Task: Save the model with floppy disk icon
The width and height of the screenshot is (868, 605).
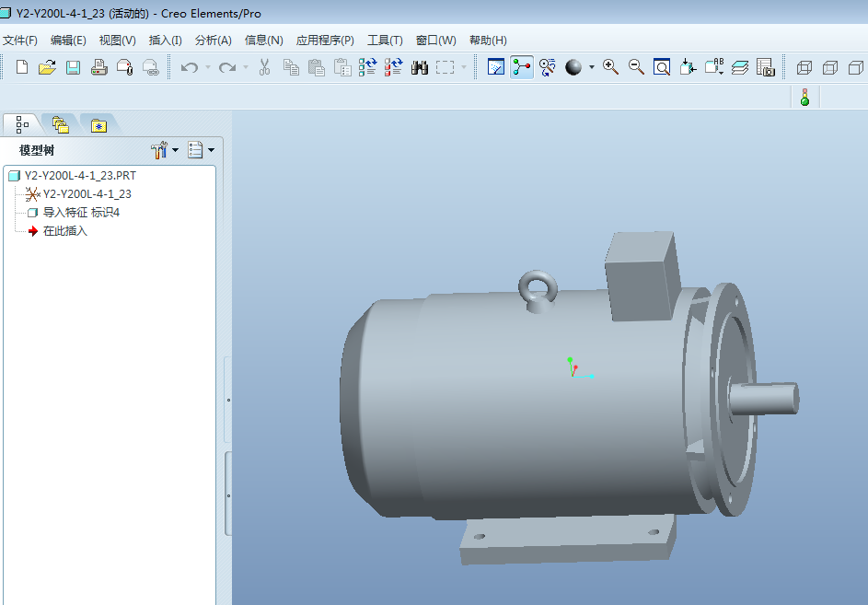Action: (x=73, y=67)
